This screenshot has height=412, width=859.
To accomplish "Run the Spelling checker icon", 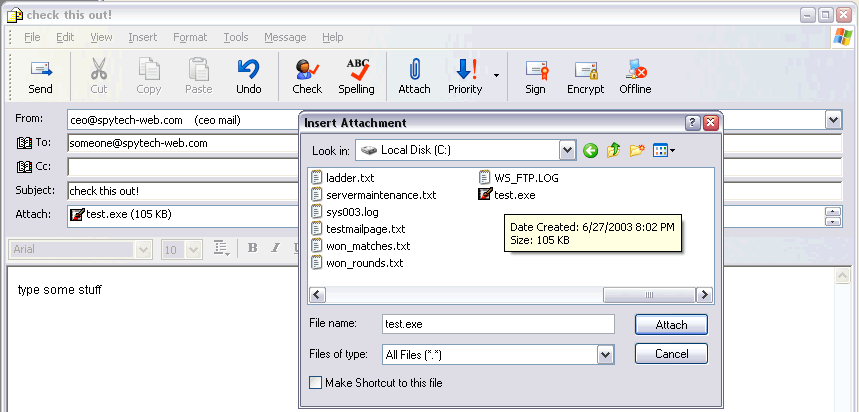I will coord(356,76).
